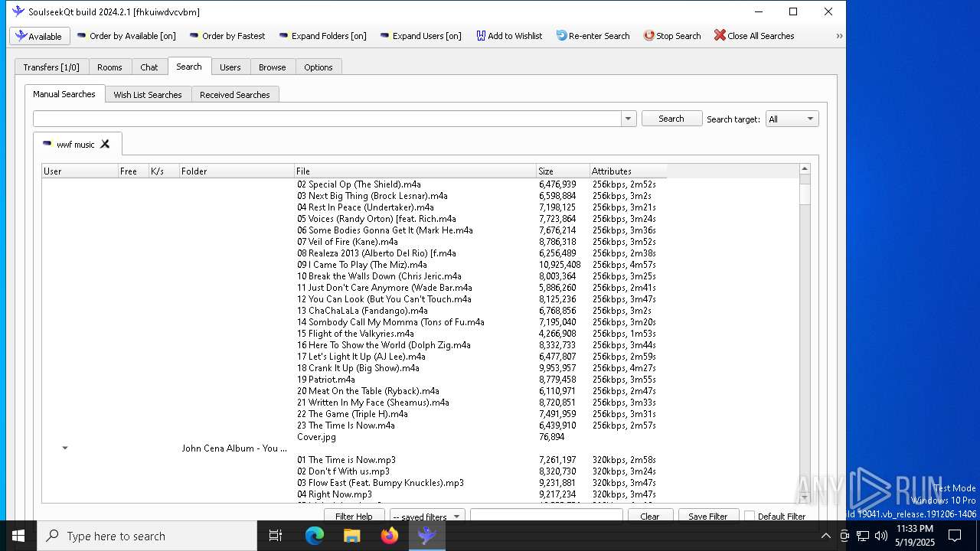Viewport: 980px width, 551px height.
Task: Open the search history dropdown arrow
Action: click(x=629, y=119)
